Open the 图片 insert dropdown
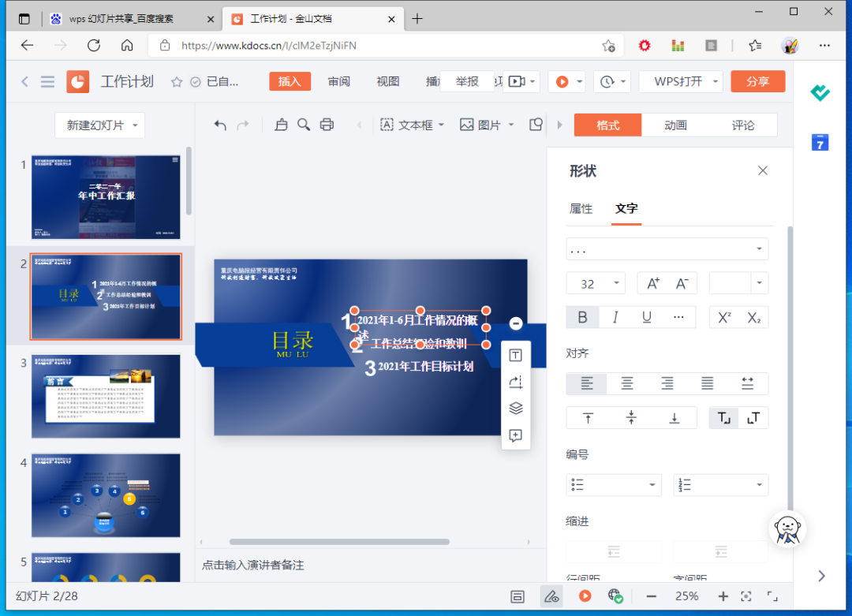This screenshot has height=616, width=852. click(511, 125)
